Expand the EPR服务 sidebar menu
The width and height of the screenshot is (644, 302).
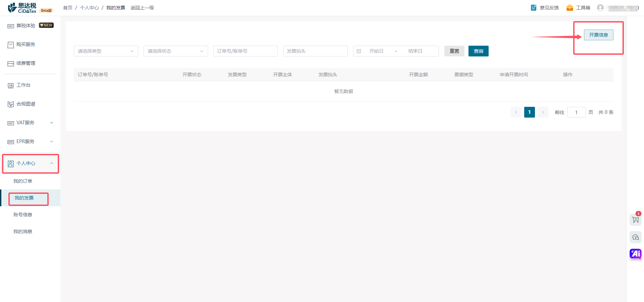[30, 142]
